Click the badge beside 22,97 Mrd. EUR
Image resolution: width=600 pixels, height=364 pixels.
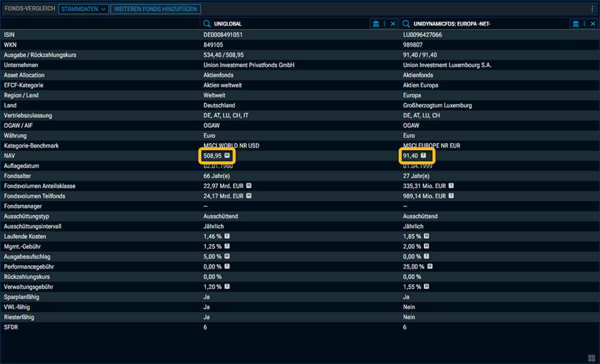pos(249,185)
